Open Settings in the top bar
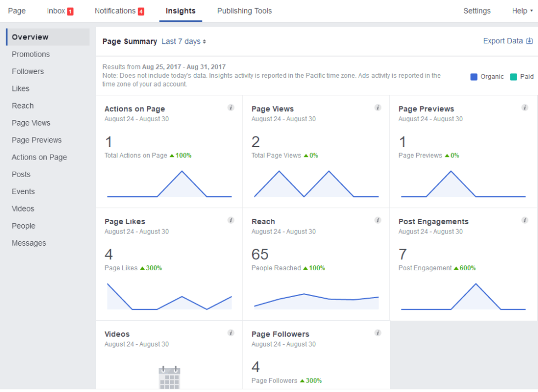538x392 pixels. (x=477, y=11)
